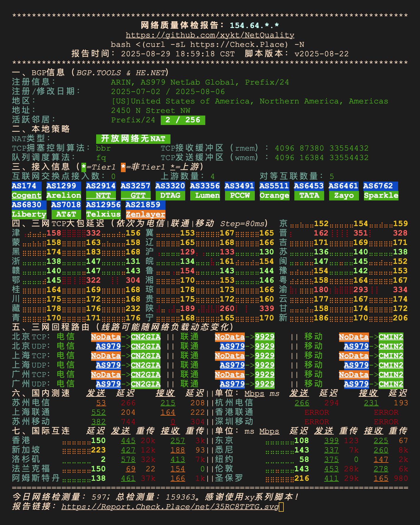This screenshot has height=525, width=420.
Task: Click 洛杉矶 send speed value 578
Action: [x=128, y=460]
